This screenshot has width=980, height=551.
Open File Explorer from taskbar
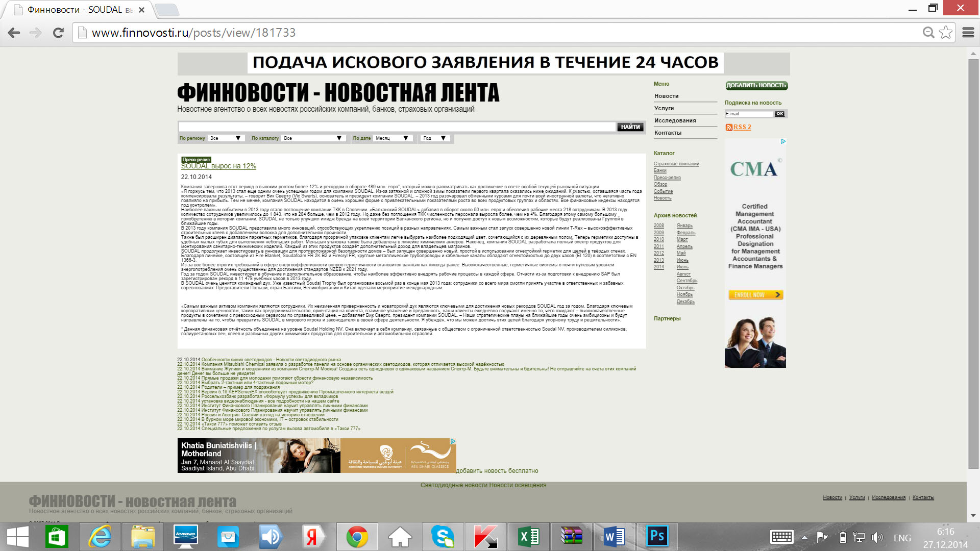143,537
